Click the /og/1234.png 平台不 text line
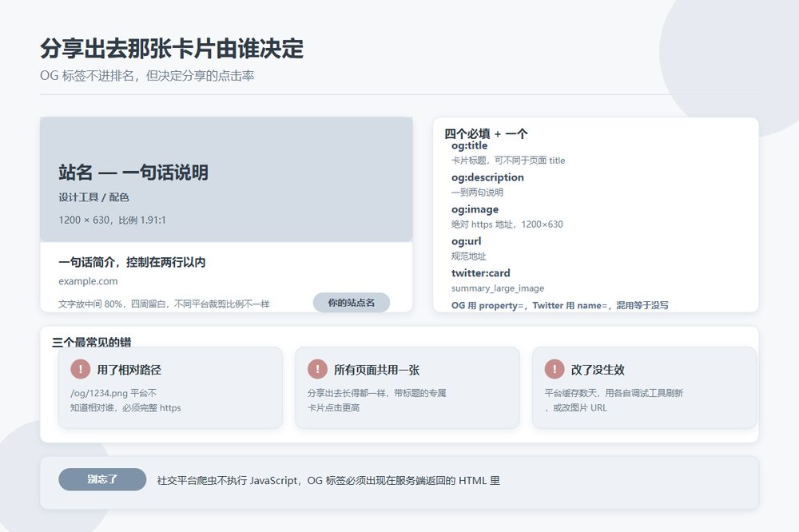 [113, 393]
